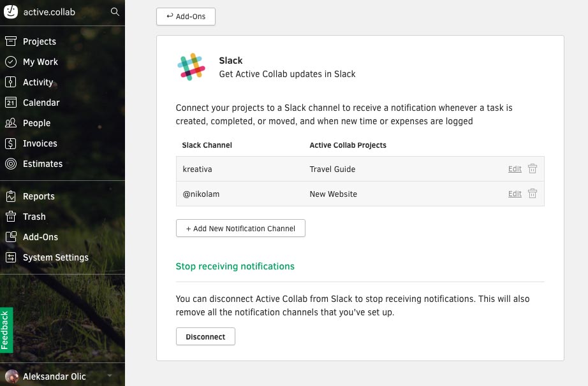Click the Projects archive box icon
This screenshot has width=588, height=386.
[x=11, y=41]
